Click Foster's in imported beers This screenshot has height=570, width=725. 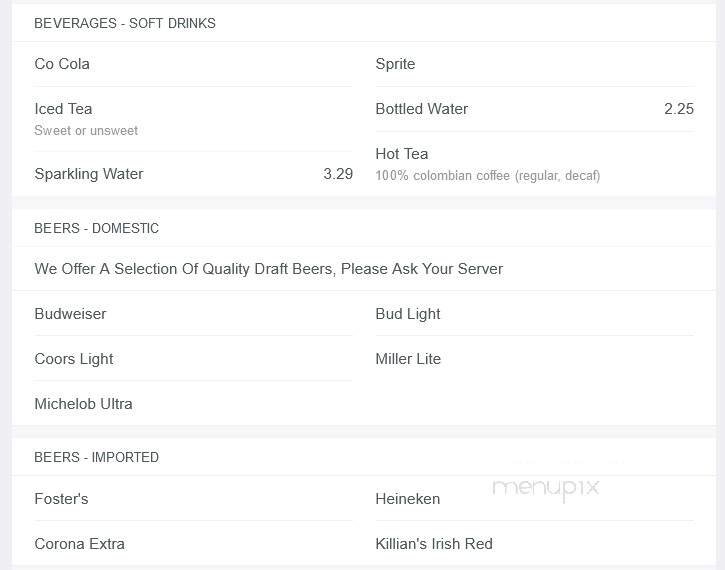(x=61, y=499)
